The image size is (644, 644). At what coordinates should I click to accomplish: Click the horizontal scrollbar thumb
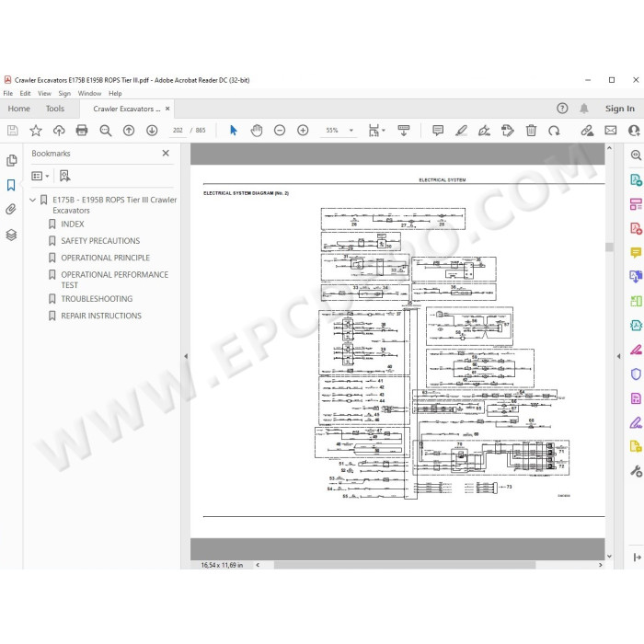point(405,565)
